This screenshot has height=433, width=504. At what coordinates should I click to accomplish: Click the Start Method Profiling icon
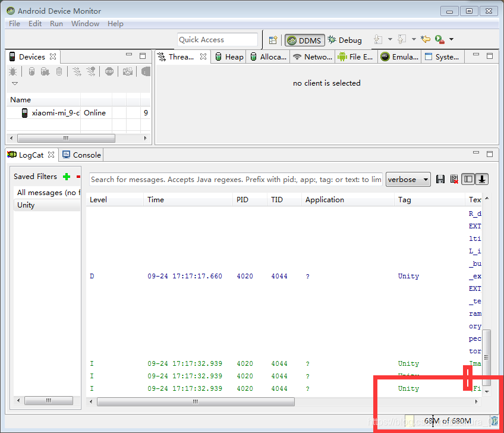(x=91, y=71)
